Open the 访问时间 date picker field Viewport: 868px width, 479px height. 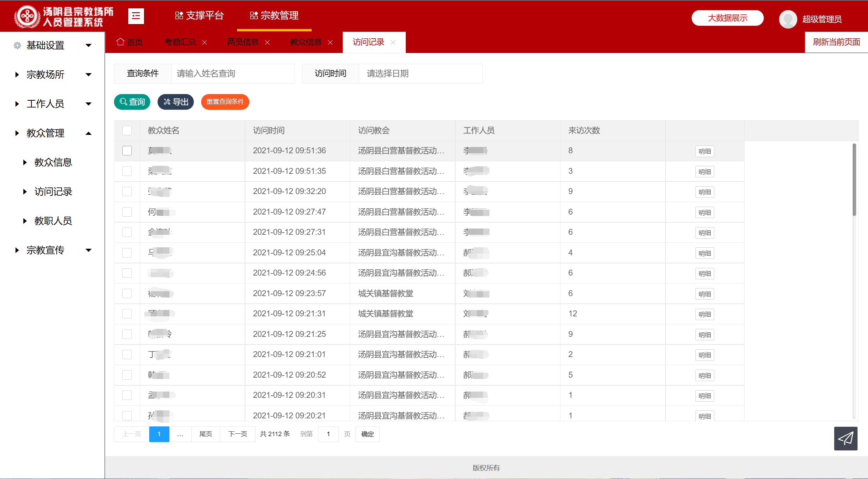(x=420, y=74)
